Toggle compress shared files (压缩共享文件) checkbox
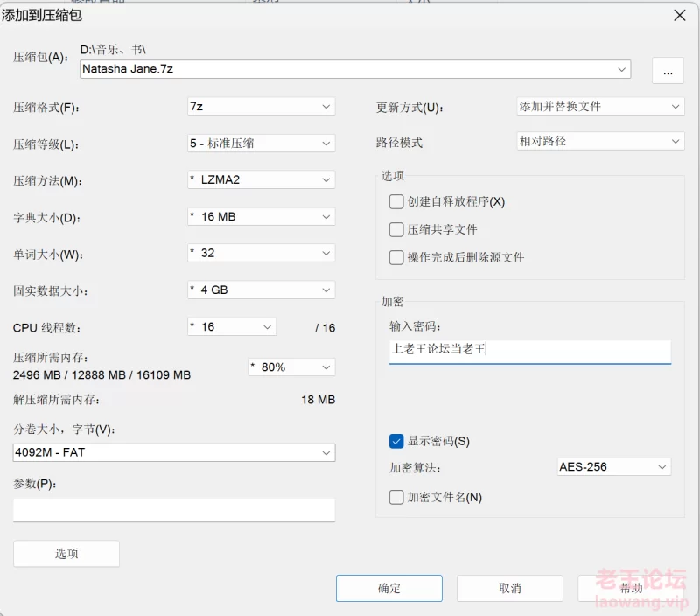Image resolution: width=700 pixels, height=616 pixels. tap(396, 230)
